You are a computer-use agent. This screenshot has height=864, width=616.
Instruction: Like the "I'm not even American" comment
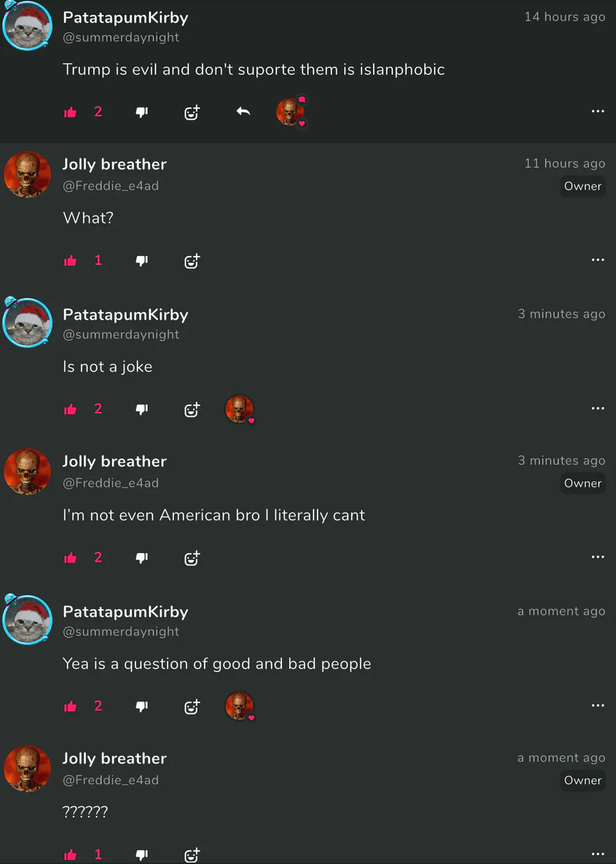[x=70, y=558]
